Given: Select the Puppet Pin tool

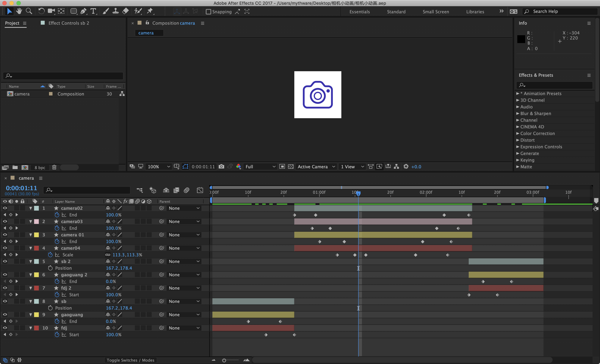Looking at the screenshot, I should (x=150, y=11).
